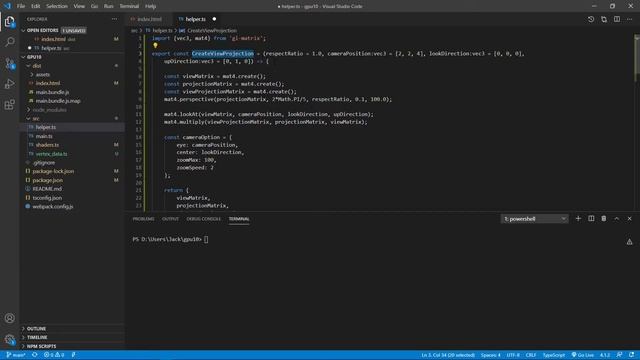The width and height of the screenshot is (640, 360).
Task: Click the Explorer more actions ellipsis
Action: tap(114, 19)
